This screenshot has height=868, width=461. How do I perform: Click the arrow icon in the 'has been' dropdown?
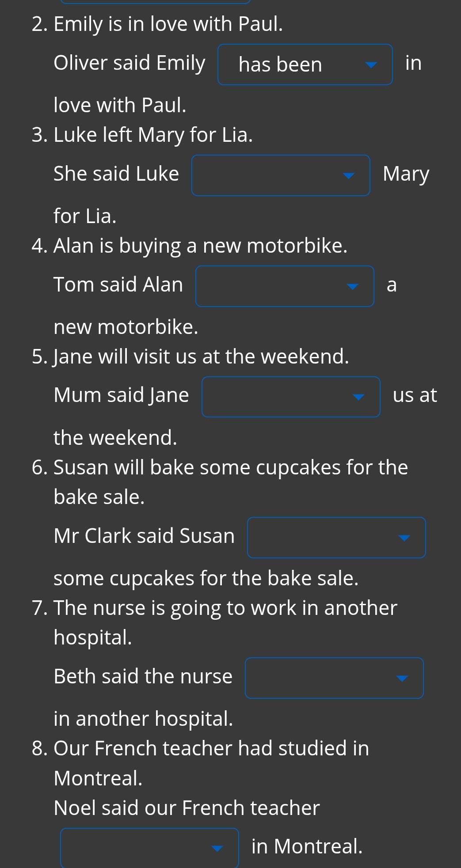pyautogui.click(x=371, y=65)
